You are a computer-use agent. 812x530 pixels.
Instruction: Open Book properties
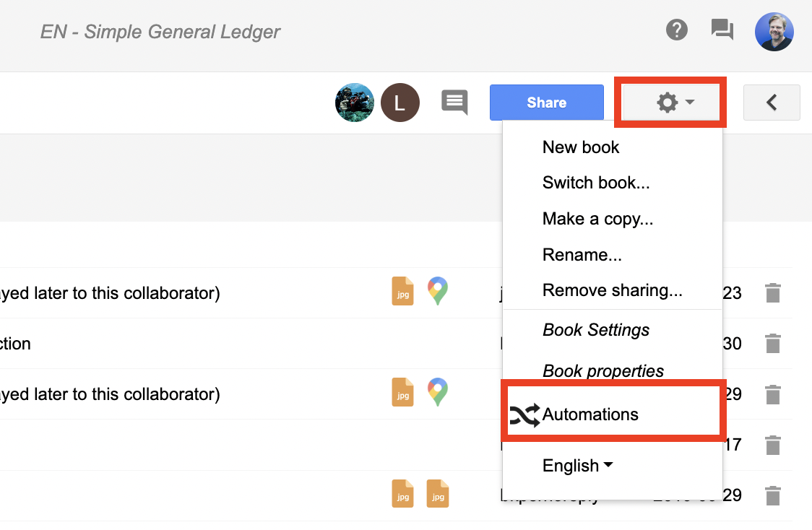pyautogui.click(x=602, y=370)
